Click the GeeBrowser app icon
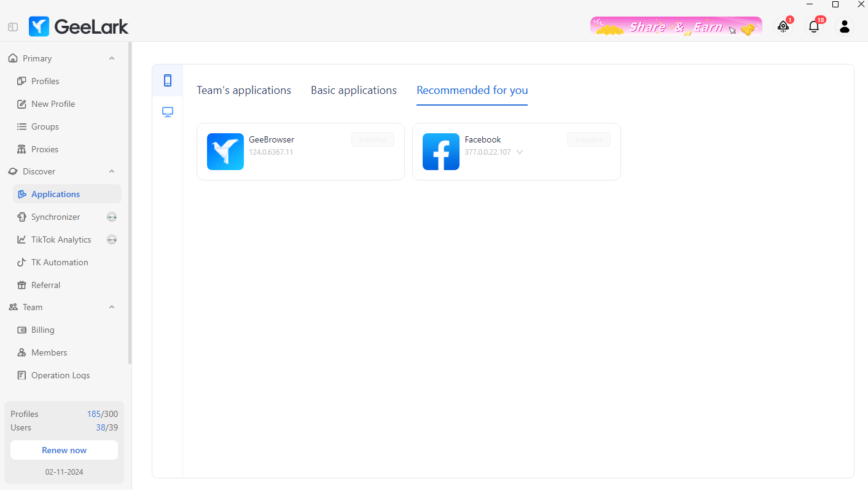 (225, 152)
